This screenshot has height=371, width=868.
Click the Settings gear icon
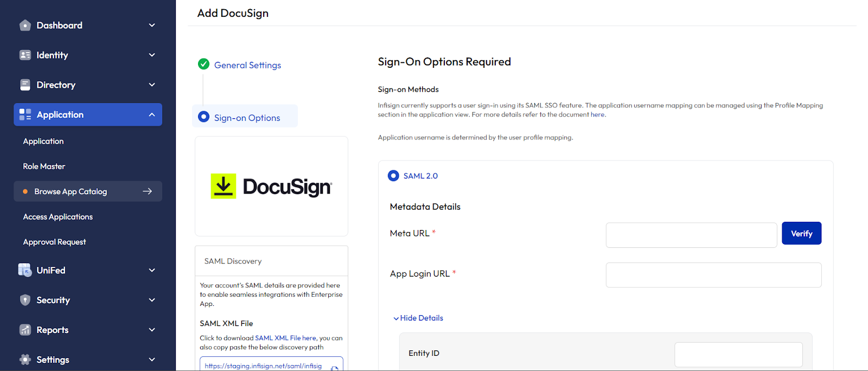pos(25,360)
